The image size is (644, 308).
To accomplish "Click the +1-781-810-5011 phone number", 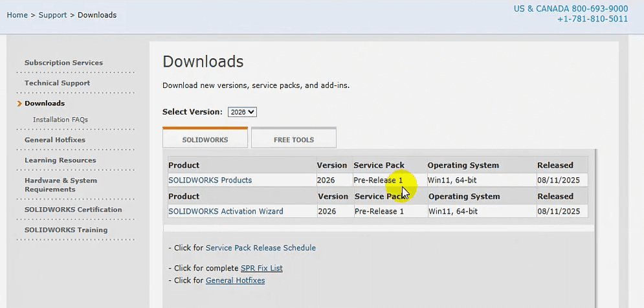I will 593,19.
